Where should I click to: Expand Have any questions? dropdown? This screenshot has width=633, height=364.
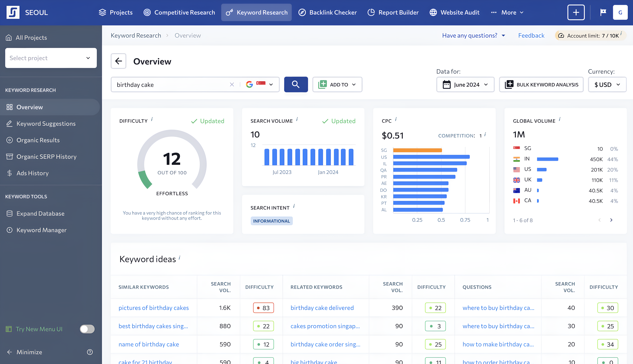pos(474,35)
